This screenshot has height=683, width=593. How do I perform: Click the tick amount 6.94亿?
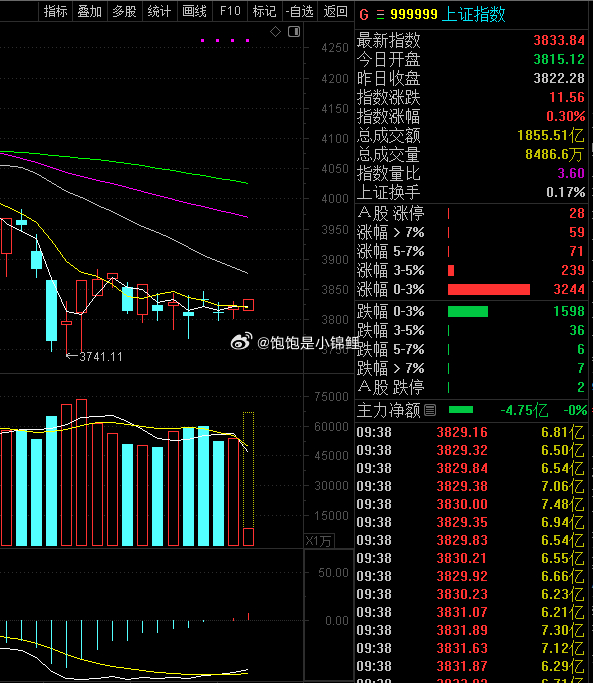(563, 522)
